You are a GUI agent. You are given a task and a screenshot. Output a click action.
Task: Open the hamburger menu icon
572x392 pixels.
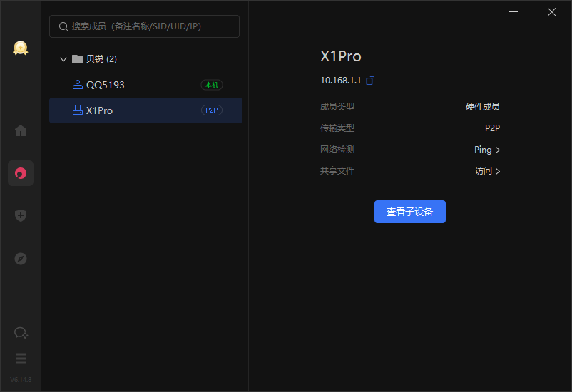21,359
